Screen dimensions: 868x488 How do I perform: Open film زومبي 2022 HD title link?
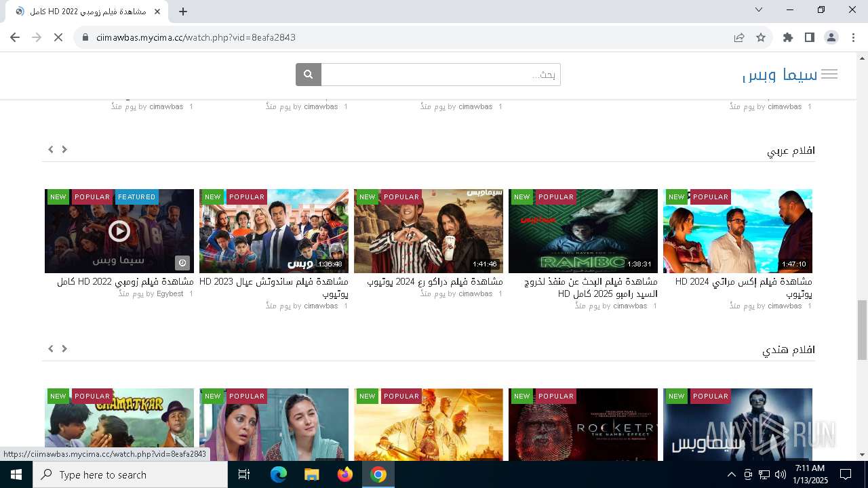point(125,281)
